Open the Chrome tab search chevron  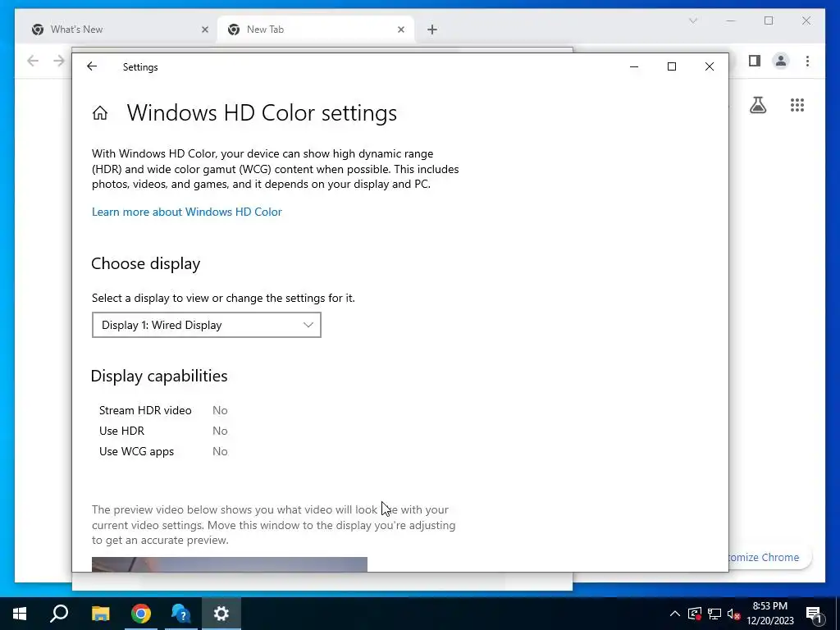pyautogui.click(x=692, y=21)
